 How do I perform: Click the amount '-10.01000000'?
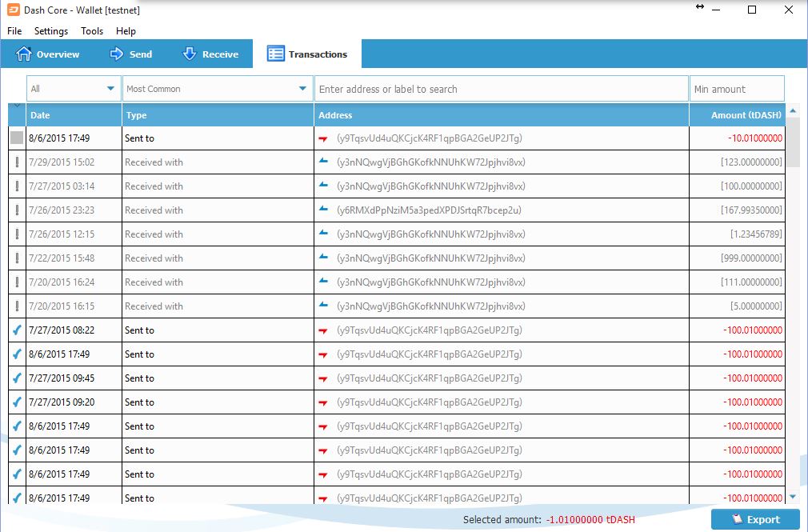[755, 138]
